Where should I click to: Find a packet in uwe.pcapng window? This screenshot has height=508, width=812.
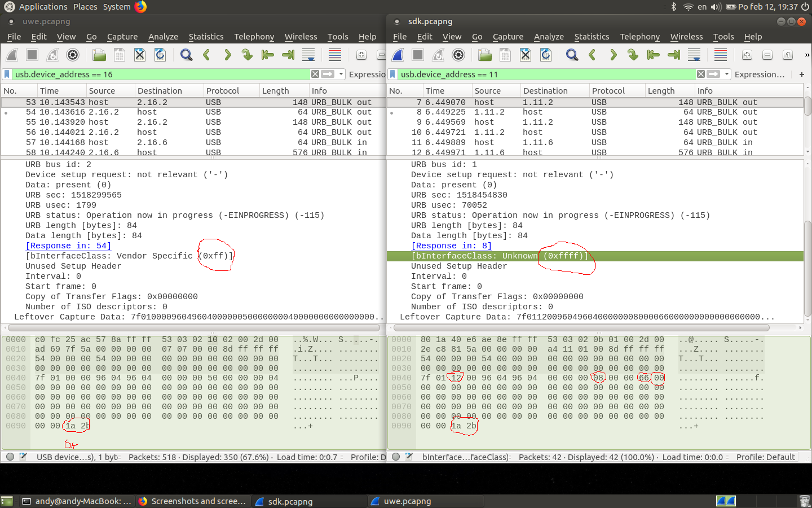point(186,55)
